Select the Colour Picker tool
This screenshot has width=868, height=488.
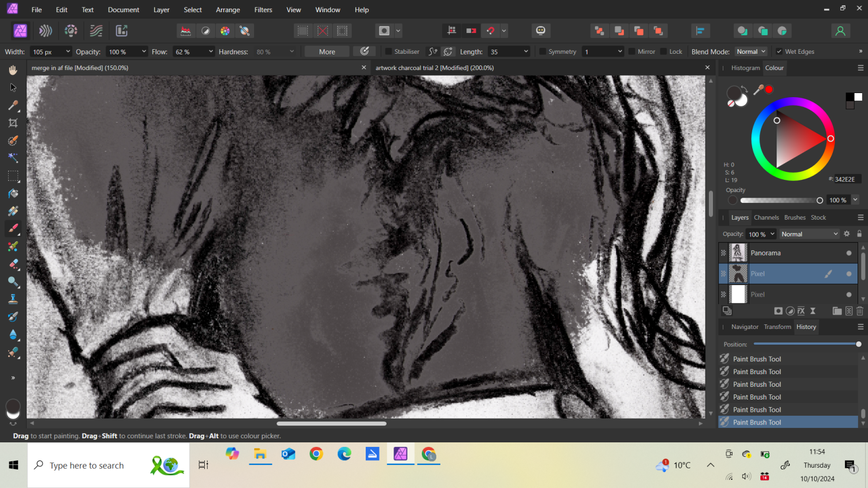pyautogui.click(x=13, y=105)
